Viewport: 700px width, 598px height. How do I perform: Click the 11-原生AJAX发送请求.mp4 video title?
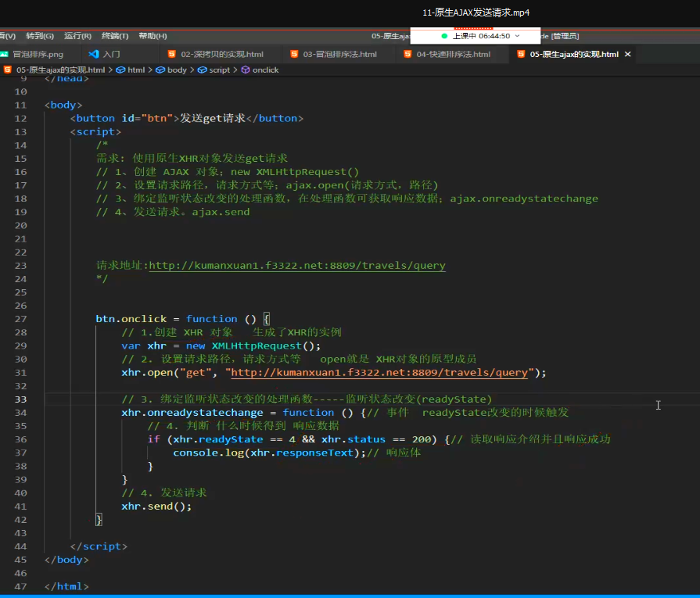[x=476, y=13]
